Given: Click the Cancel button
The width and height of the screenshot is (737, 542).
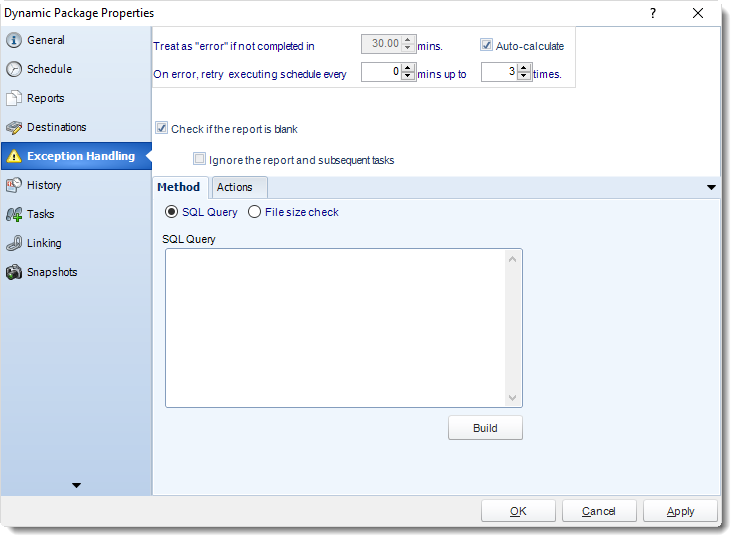Looking at the screenshot, I should click(599, 511).
